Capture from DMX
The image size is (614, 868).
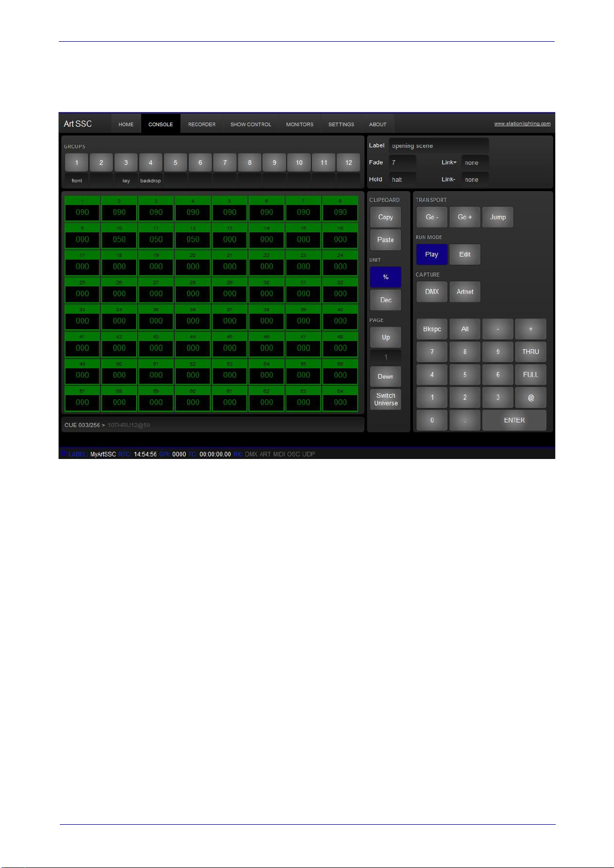pos(432,292)
